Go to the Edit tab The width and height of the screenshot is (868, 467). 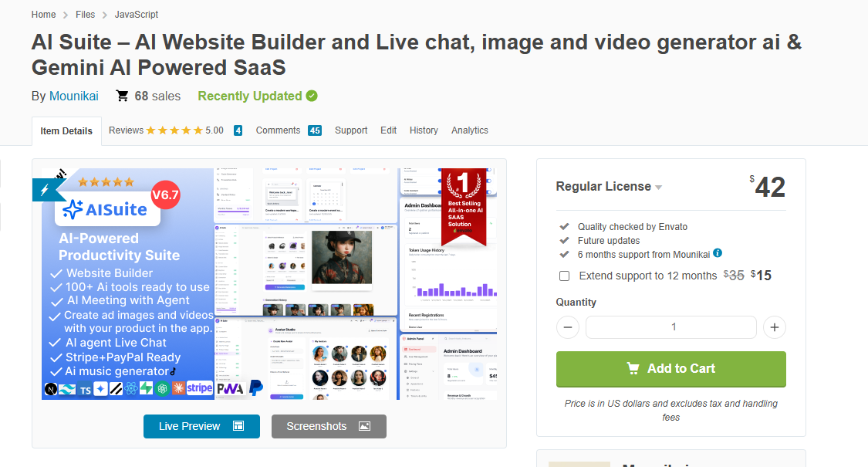(388, 130)
